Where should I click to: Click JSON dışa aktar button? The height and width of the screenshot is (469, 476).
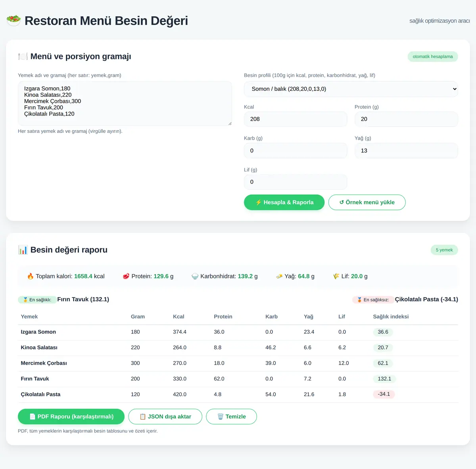coord(165,417)
